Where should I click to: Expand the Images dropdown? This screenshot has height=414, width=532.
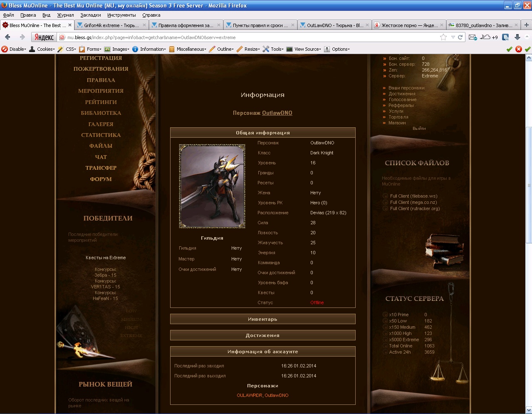pos(121,49)
